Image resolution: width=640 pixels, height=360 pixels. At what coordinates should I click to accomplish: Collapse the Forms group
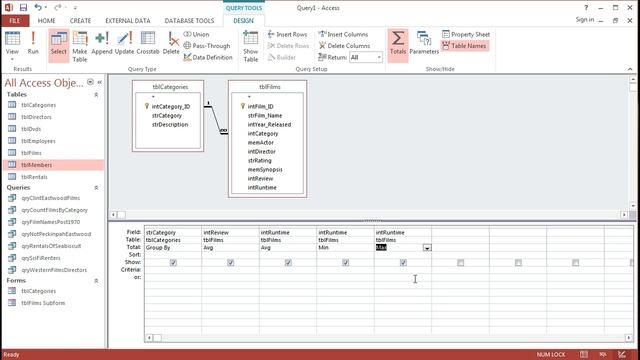coord(96,281)
